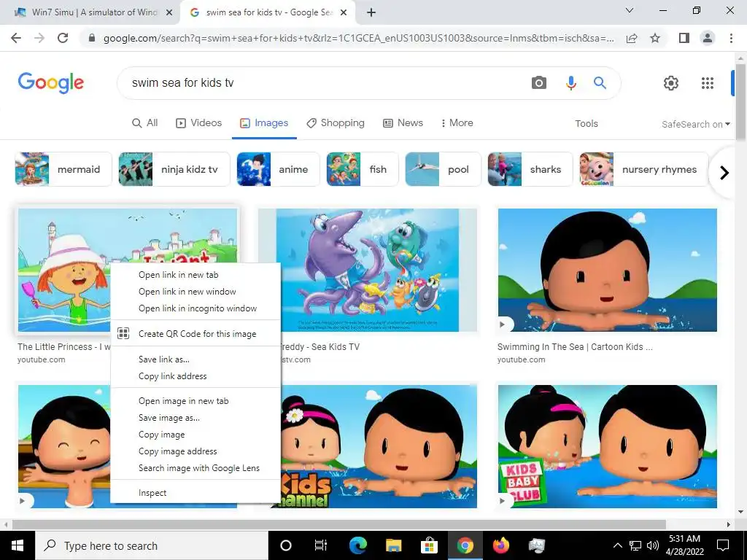This screenshot has height=560, width=747.
Task: Select the Images tab
Action: click(264, 122)
